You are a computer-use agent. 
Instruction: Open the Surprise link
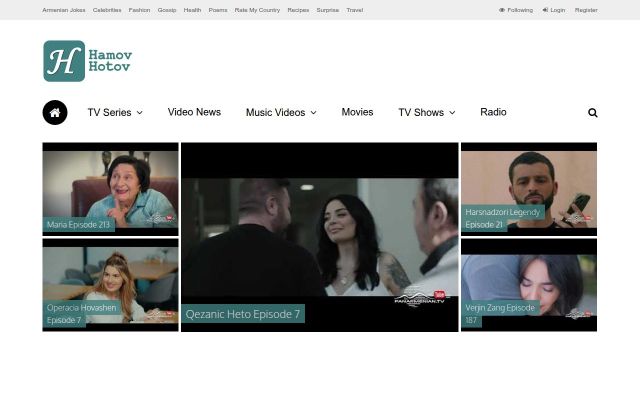tap(328, 10)
